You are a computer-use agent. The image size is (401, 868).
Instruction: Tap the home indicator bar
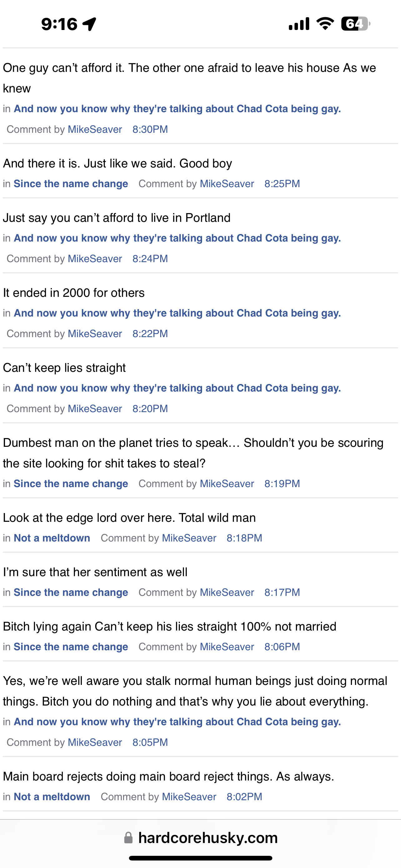pyautogui.click(x=200, y=858)
